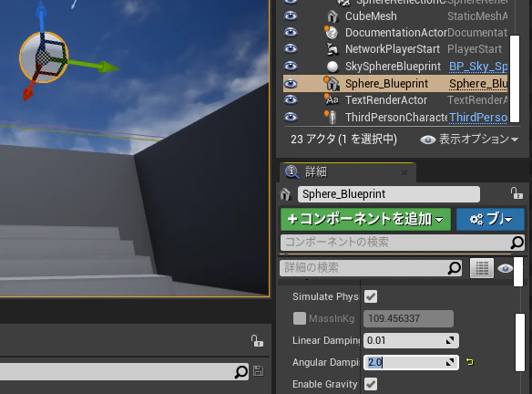Toggle visibility eye for TextRenderActor
532x394 pixels.
point(291,99)
